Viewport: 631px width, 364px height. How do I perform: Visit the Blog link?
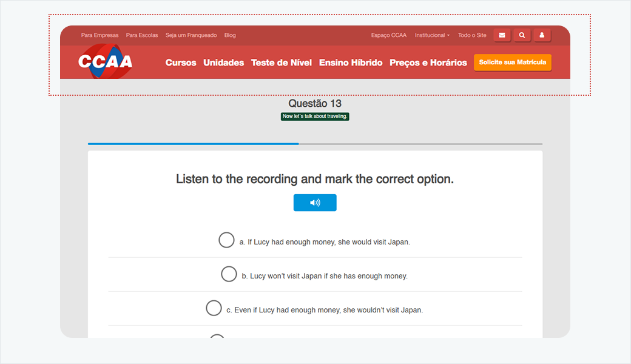coord(230,35)
